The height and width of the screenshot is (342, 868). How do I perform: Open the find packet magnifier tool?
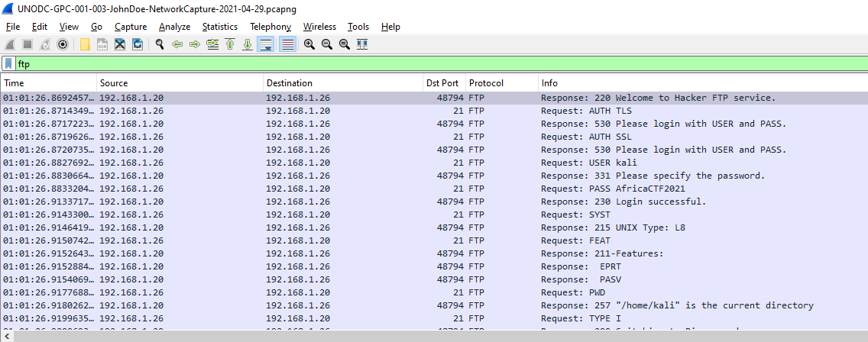pos(160,44)
